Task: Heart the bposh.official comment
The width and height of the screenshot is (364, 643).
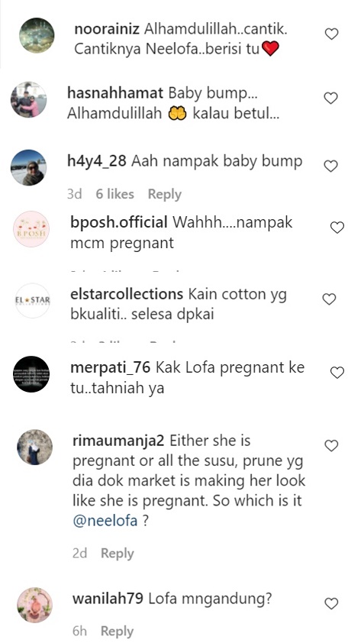Action: (x=337, y=228)
